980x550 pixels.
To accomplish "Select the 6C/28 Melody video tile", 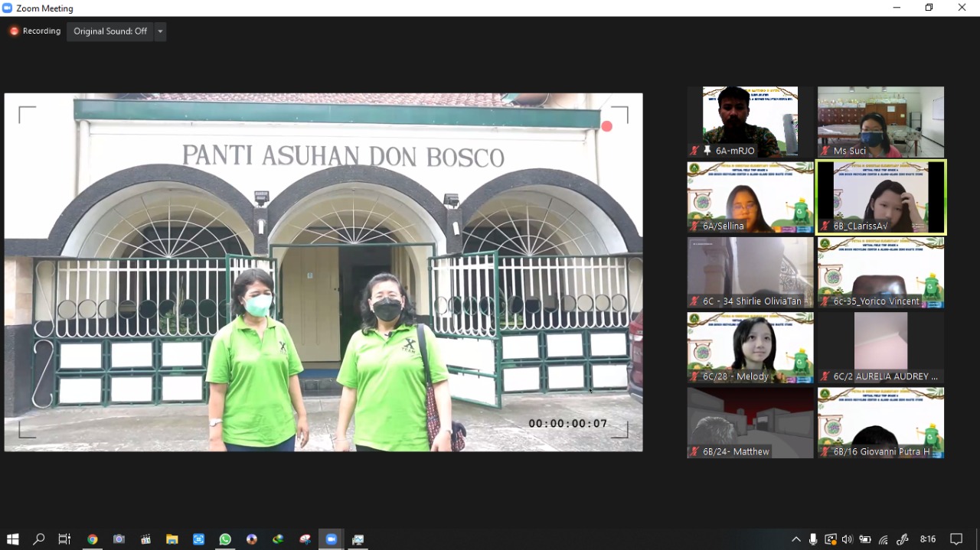I will [750, 348].
